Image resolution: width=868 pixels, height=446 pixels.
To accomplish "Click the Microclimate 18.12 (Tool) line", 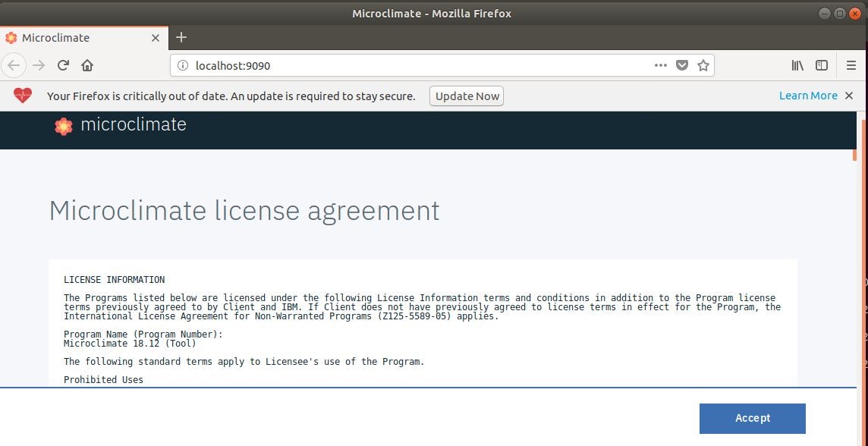I will (130, 343).
